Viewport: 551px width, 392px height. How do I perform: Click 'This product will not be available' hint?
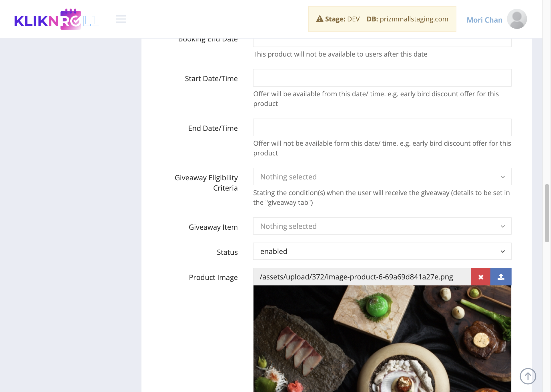point(340,54)
